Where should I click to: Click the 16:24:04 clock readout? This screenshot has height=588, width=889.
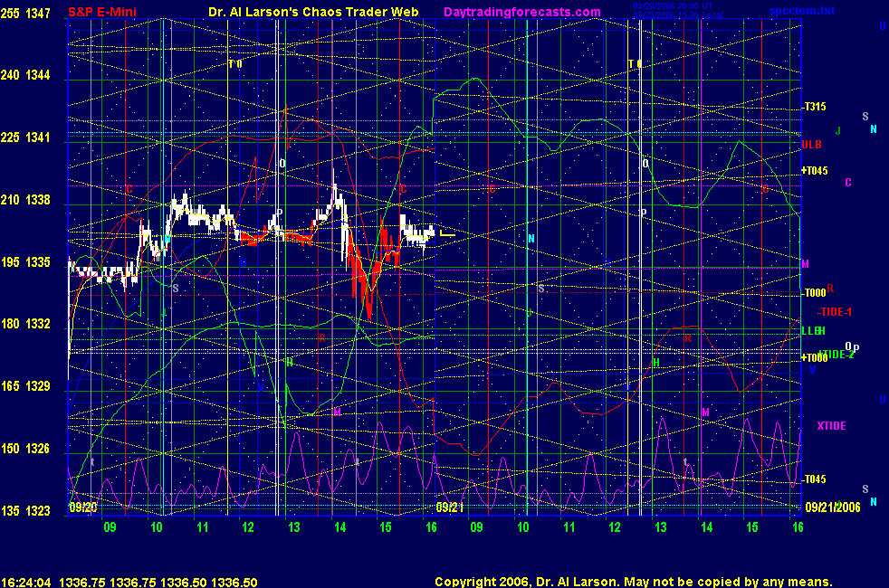pos(26,583)
